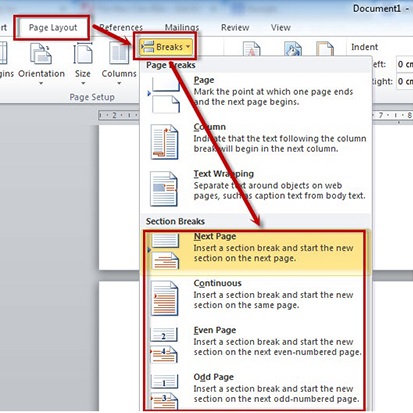This screenshot has height=413, width=413.
Task: Click the Column break icon
Action: point(164,142)
